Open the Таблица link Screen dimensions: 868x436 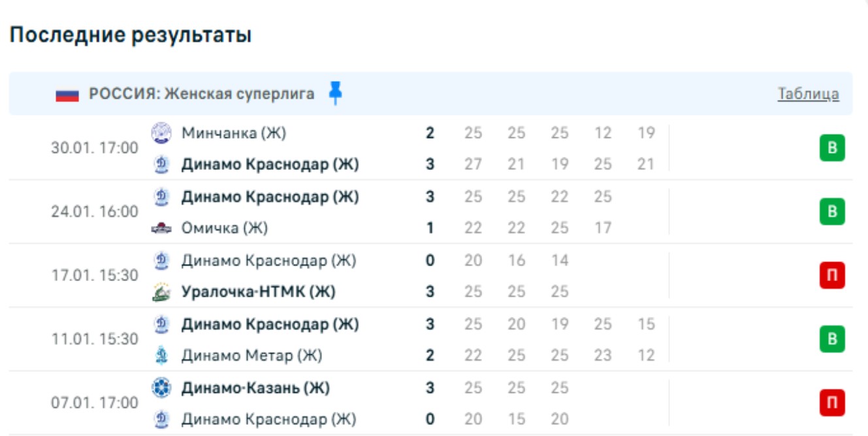[x=808, y=94]
